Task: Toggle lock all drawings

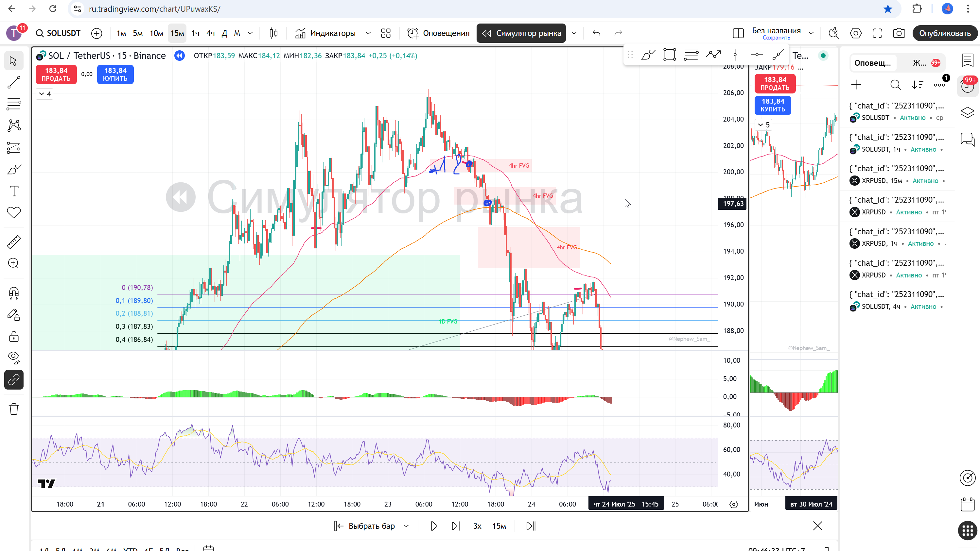Action: coord(14,336)
